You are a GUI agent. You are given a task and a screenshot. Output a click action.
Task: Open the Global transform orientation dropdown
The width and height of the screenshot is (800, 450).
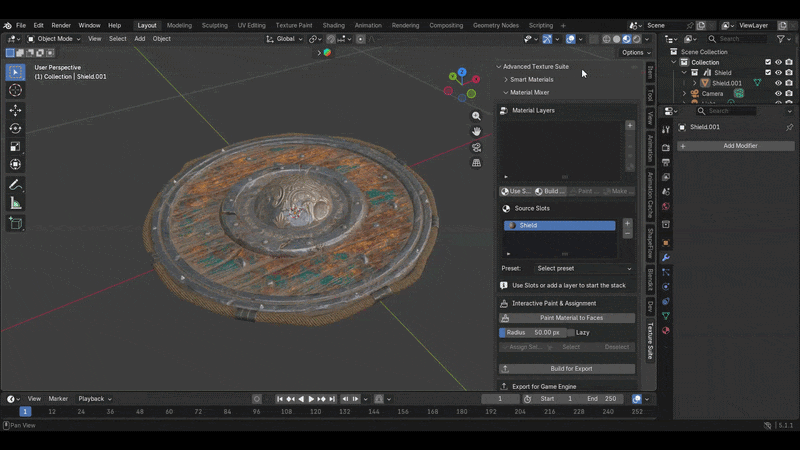click(x=284, y=39)
